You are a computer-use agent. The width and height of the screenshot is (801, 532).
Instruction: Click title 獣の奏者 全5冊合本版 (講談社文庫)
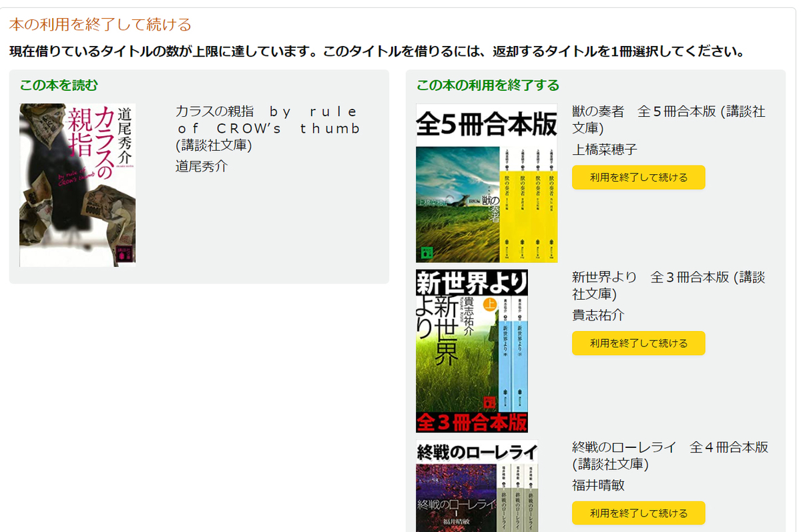click(x=668, y=119)
